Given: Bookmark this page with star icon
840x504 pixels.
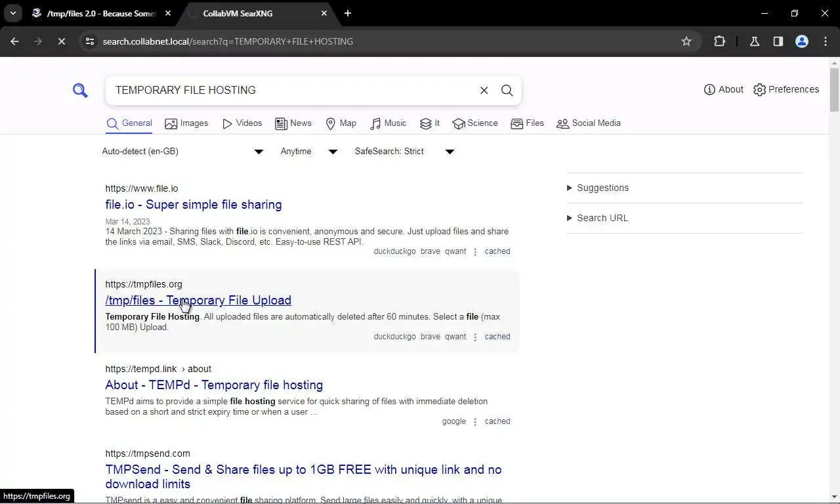Looking at the screenshot, I should point(686,41).
